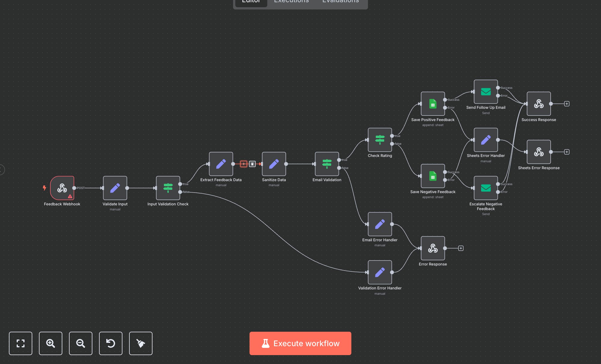Image resolution: width=601 pixels, height=364 pixels.
Task: Click the reset zoom control
Action: pyautogui.click(x=110, y=343)
